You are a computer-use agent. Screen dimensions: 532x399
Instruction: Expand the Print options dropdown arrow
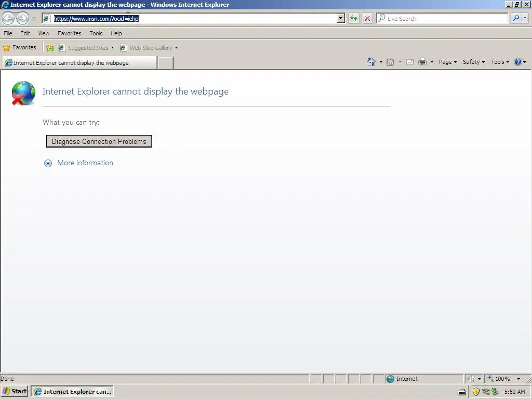(x=432, y=62)
